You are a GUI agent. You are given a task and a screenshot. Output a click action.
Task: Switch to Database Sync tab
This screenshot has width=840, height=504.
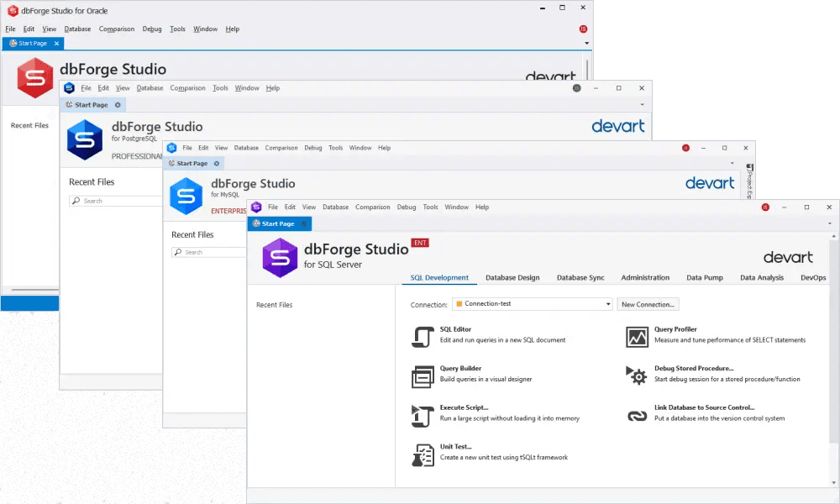click(x=580, y=277)
